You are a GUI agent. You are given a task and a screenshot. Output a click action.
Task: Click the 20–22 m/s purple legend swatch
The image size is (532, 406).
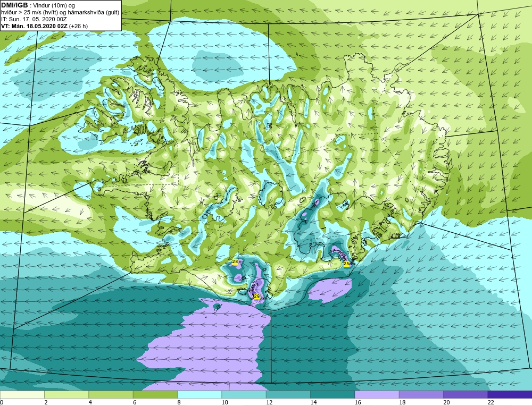tap(465, 395)
